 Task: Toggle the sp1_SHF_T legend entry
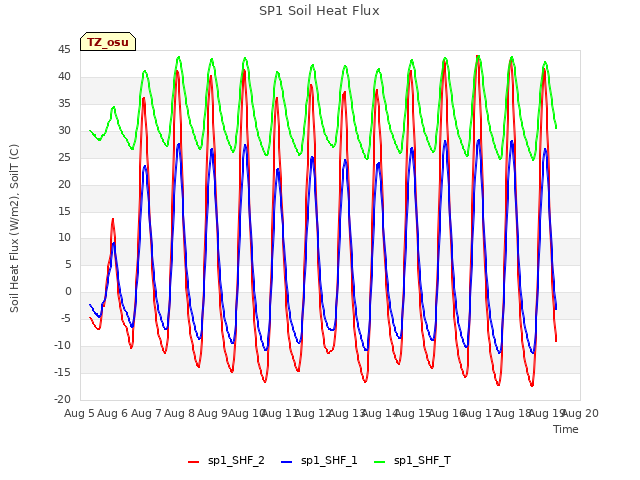tap(413, 461)
